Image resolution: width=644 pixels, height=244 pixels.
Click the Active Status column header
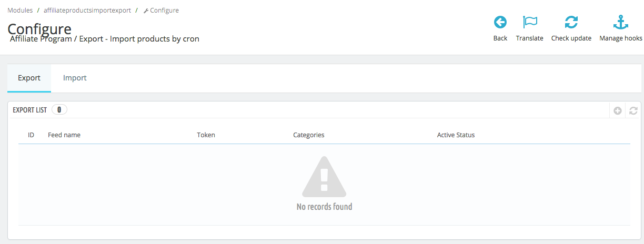click(x=456, y=135)
